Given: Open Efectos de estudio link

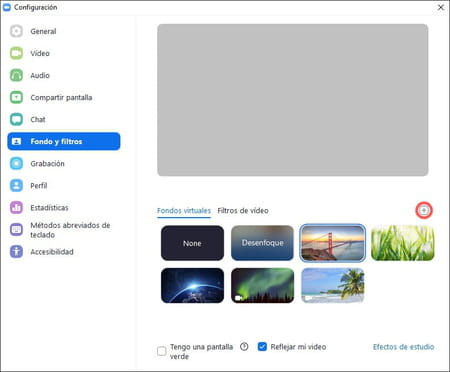Looking at the screenshot, I should pyautogui.click(x=403, y=347).
